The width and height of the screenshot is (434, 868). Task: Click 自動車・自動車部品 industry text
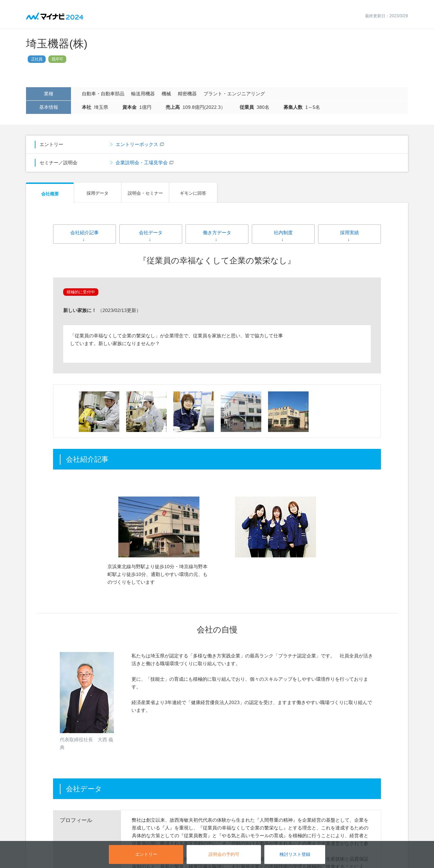[x=103, y=94]
